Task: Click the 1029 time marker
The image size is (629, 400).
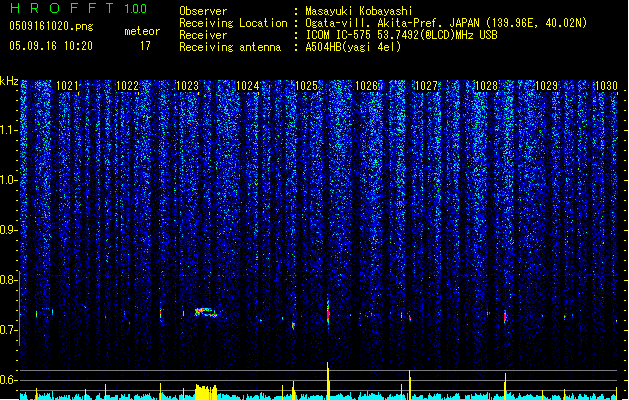Action: pos(546,85)
